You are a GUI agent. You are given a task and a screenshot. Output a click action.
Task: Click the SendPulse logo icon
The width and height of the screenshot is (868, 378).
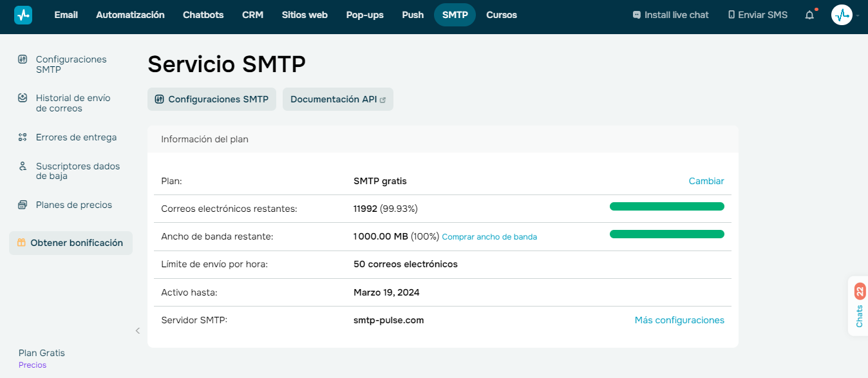click(x=23, y=15)
